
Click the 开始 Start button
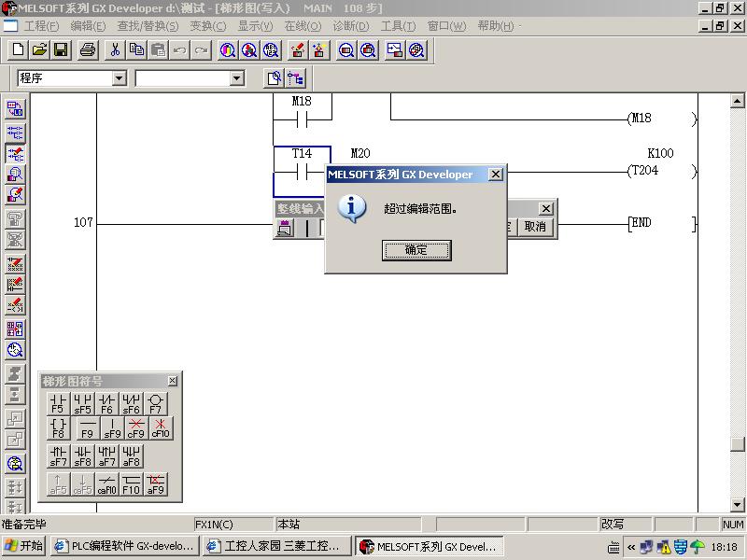tap(24, 546)
